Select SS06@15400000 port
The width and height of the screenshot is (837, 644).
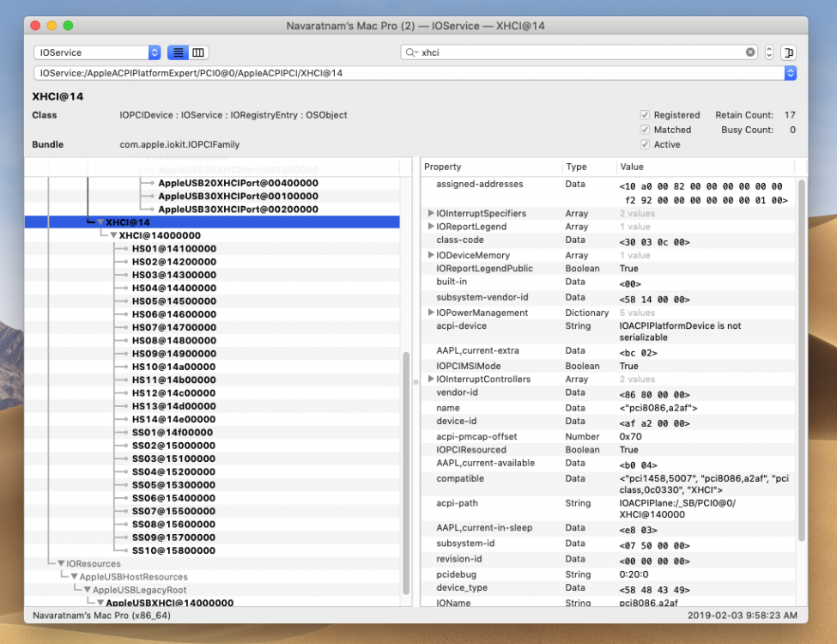[x=174, y=498]
